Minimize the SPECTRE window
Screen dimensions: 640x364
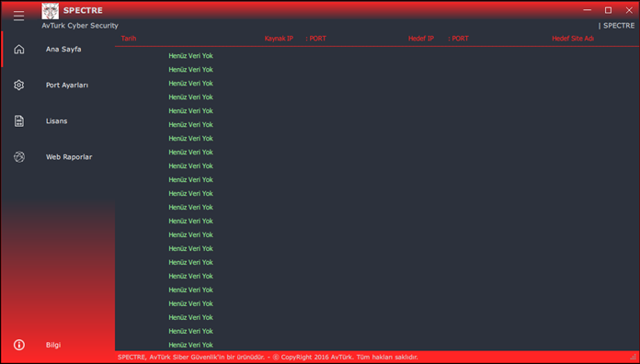pos(588,10)
